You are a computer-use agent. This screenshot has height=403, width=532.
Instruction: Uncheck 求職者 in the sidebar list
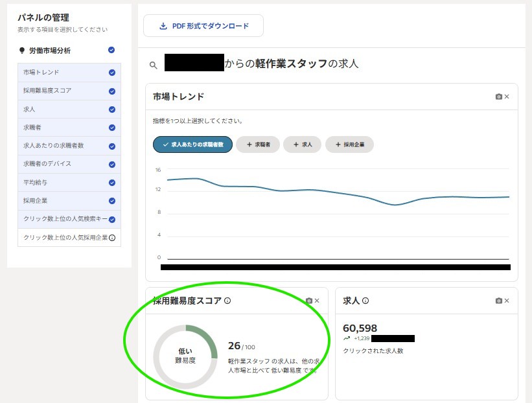coord(112,128)
